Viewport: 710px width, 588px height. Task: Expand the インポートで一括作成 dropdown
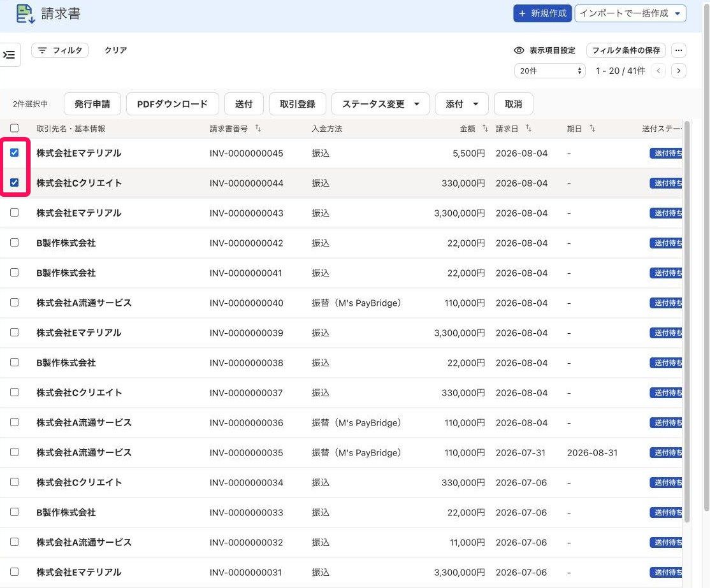(630, 13)
